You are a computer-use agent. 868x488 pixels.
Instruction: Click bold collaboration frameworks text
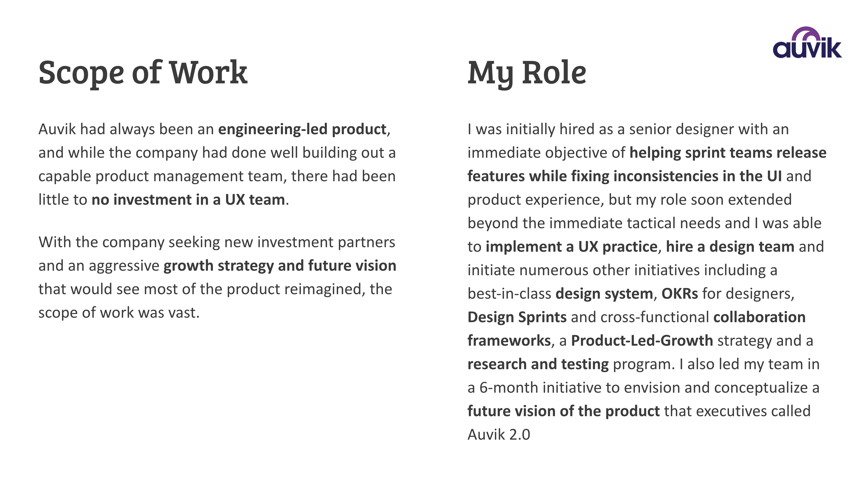pyautogui.click(x=637, y=329)
